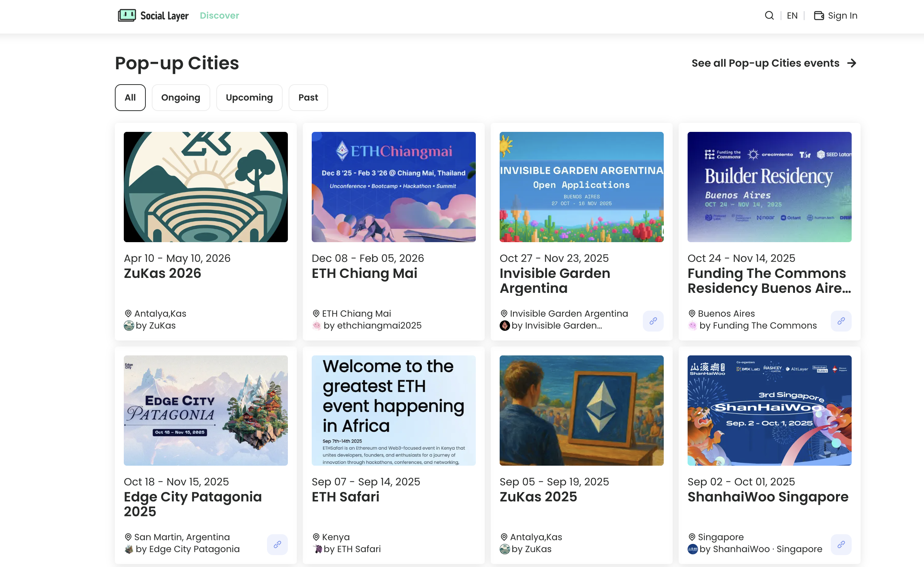Open the ETH Chiang Mai event title
Screen dimensions: 924x567
point(364,273)
